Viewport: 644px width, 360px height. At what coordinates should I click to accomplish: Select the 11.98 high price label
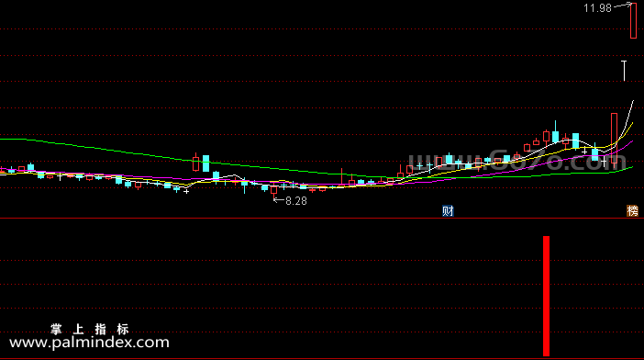(597, 8)
